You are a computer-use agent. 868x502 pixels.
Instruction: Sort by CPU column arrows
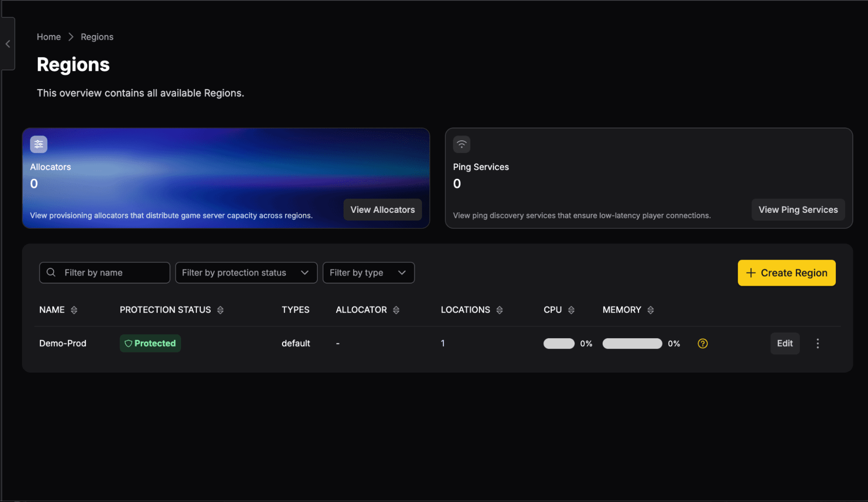pyautogui.click(x=571, y=310)
